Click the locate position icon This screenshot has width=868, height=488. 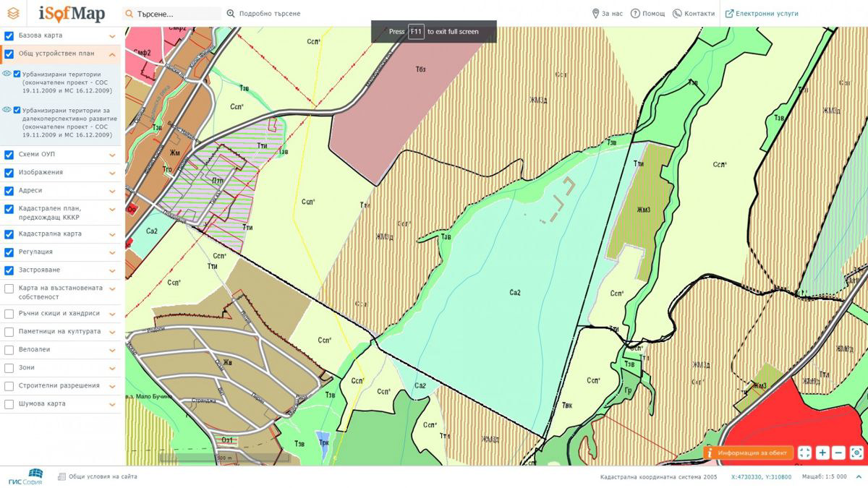click(x=856, y=453)
